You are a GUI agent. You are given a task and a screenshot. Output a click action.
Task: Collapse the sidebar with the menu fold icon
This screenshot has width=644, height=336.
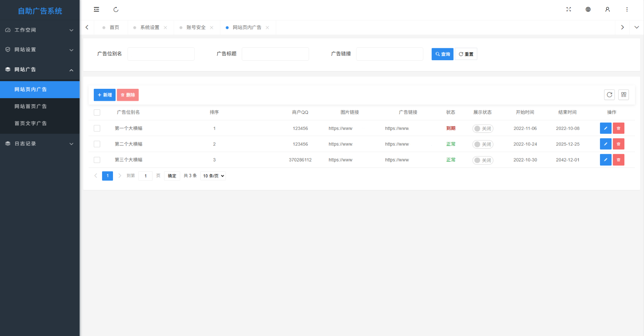[96, 9]
